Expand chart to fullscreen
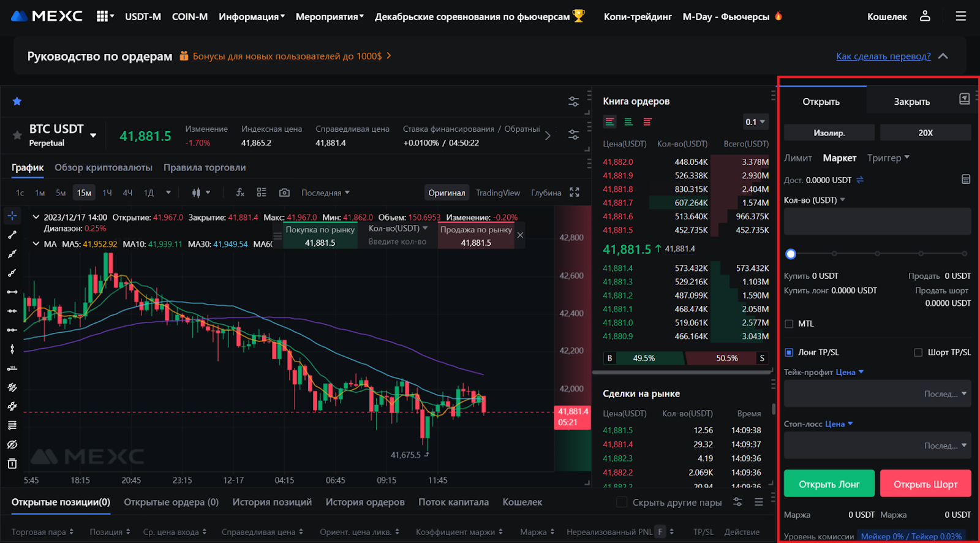 click(x=574, y=192)
